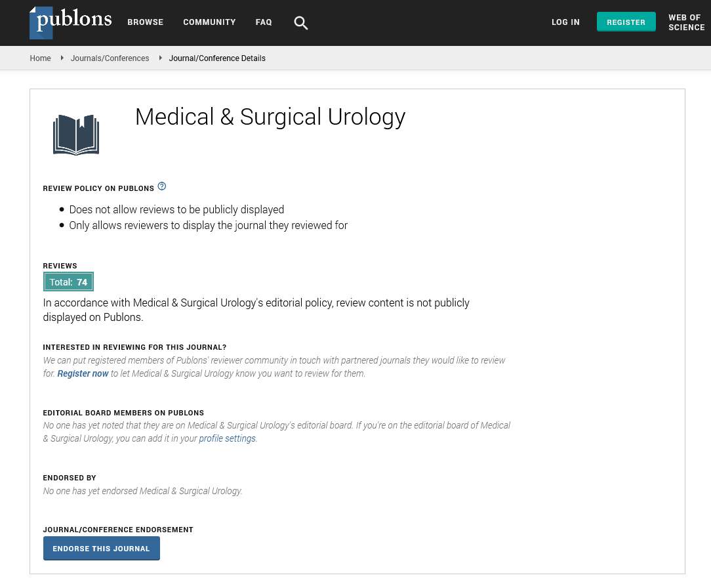The height and width of the screenshot is (588, 711).
Task: Click the Medical & Surgical Urology title
Action: (270, 117)
